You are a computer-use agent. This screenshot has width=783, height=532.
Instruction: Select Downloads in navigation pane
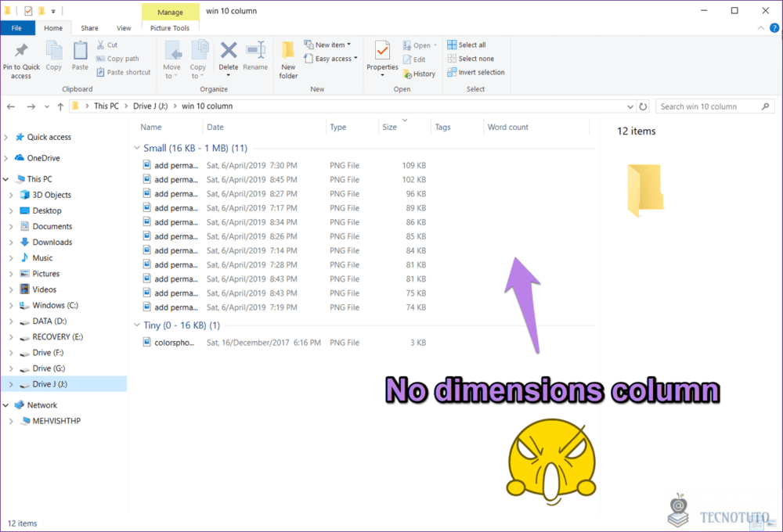[x=52, y=242]
